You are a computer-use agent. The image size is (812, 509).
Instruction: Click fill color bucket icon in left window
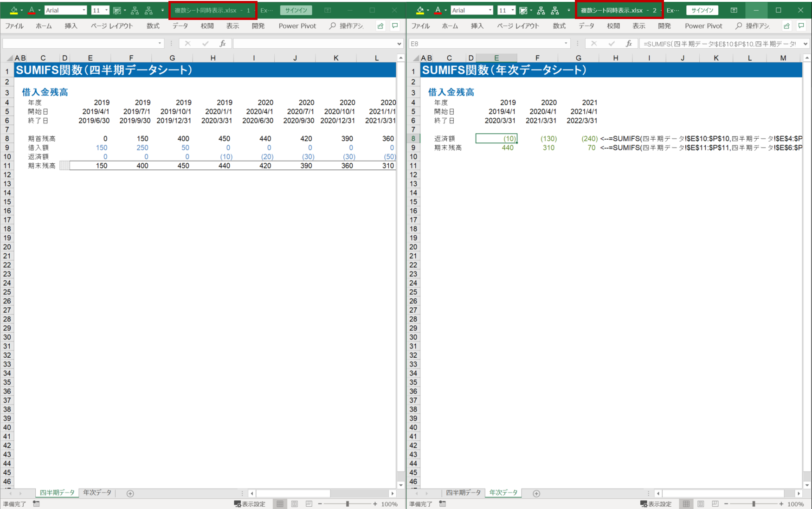pyautogui.click(x=14, y=10)
